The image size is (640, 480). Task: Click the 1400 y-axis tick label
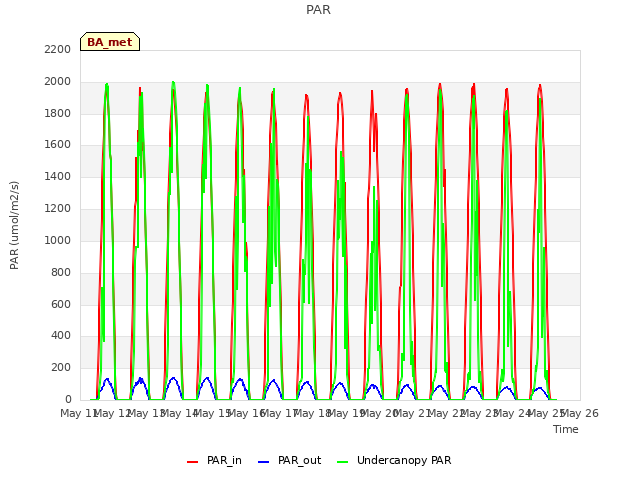click(x=58, y=176)
